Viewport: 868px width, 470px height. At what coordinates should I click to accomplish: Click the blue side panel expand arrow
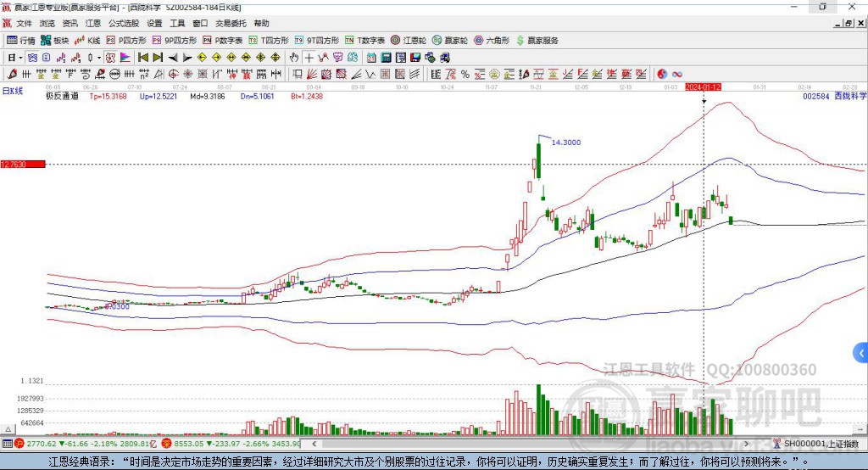coord(861,353)
